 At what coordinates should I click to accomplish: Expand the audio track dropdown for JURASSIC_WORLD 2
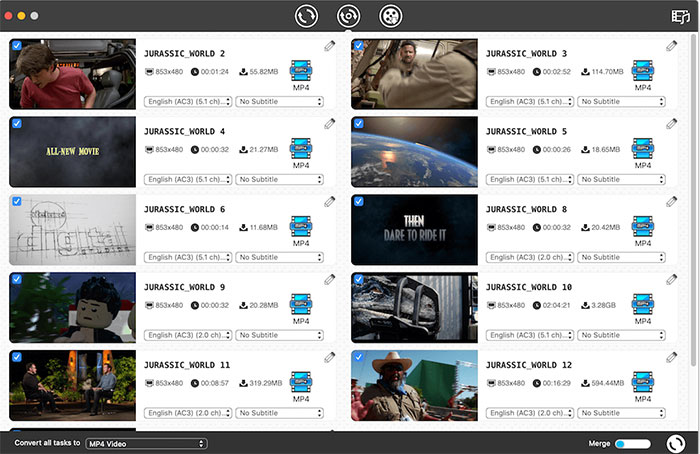(x=188, y=101)
